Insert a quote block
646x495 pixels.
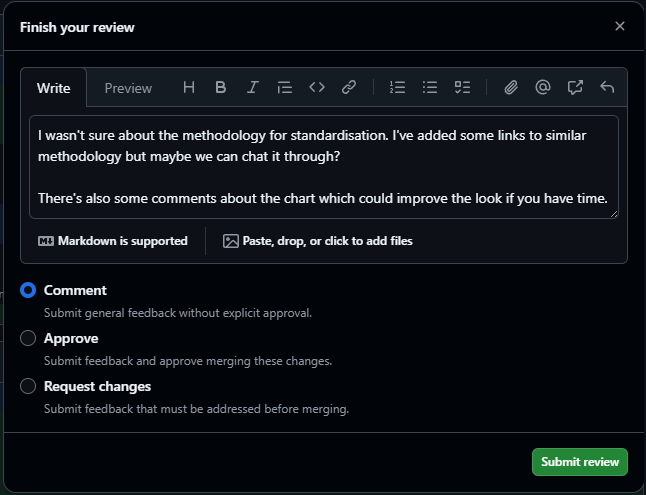point(285,88)
